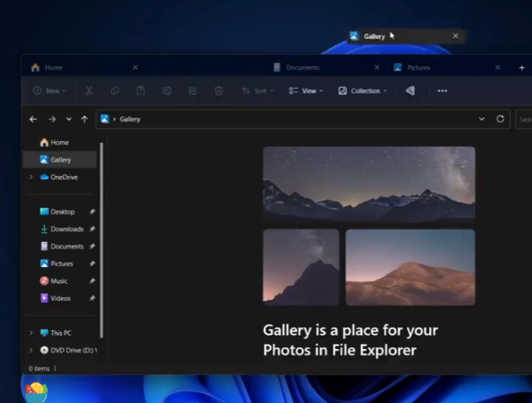Expand the OneDrive tree node
This screenshot has height=403, width=532.
pos(31,177)
